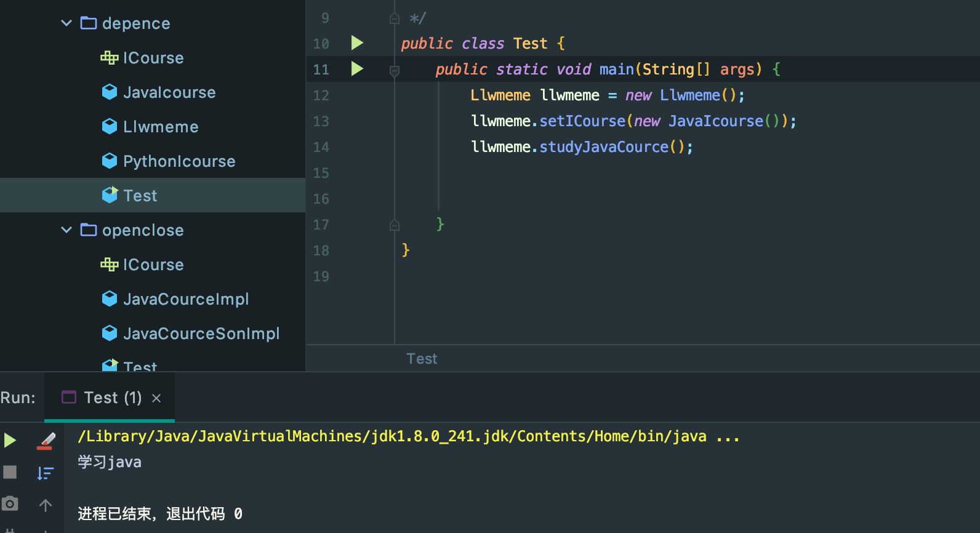
Task: Click the studyJavaCource method call
Action: pos(604,147)
